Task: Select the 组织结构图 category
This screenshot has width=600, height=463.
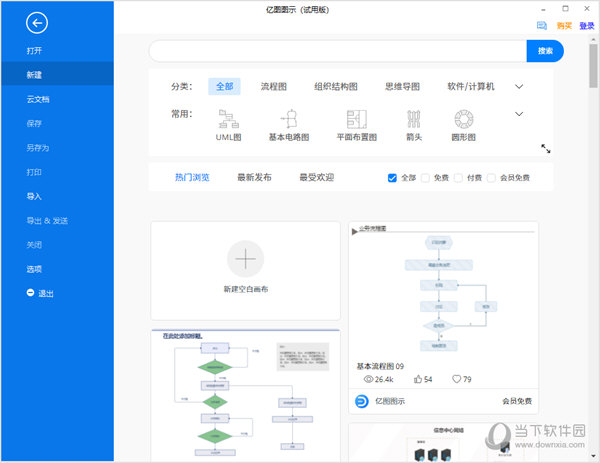Action: (x=336, y=86)
